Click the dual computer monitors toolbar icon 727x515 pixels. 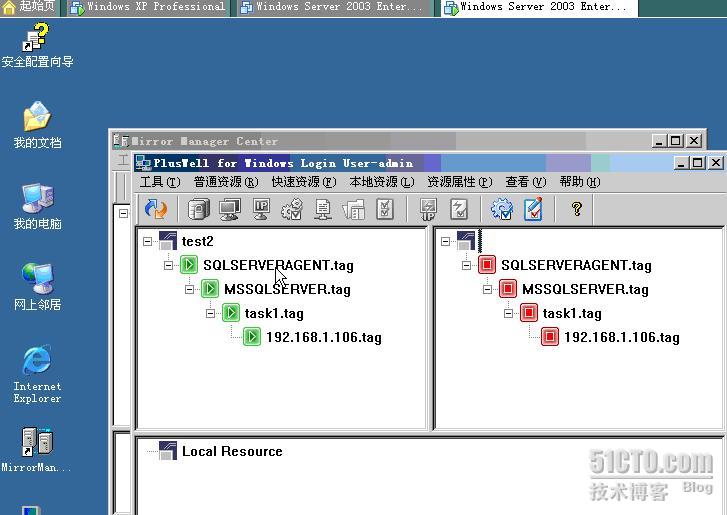pos(230,209)
